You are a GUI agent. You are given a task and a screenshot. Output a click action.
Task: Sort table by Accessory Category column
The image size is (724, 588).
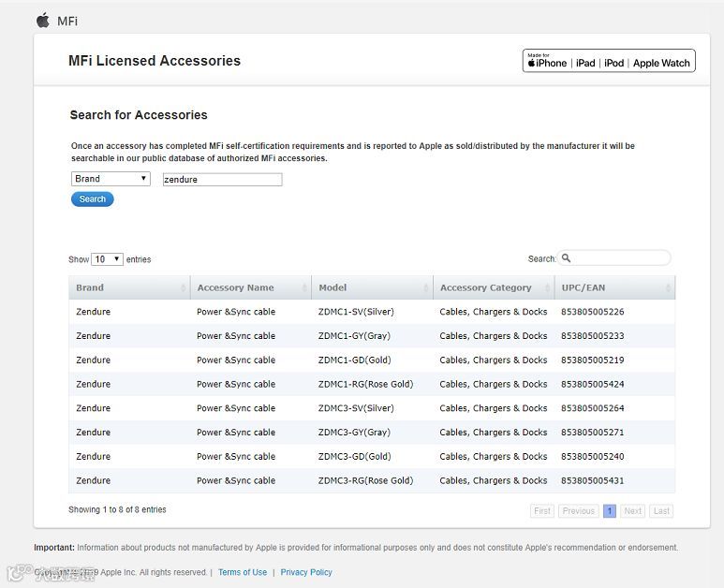pos(494,287)
